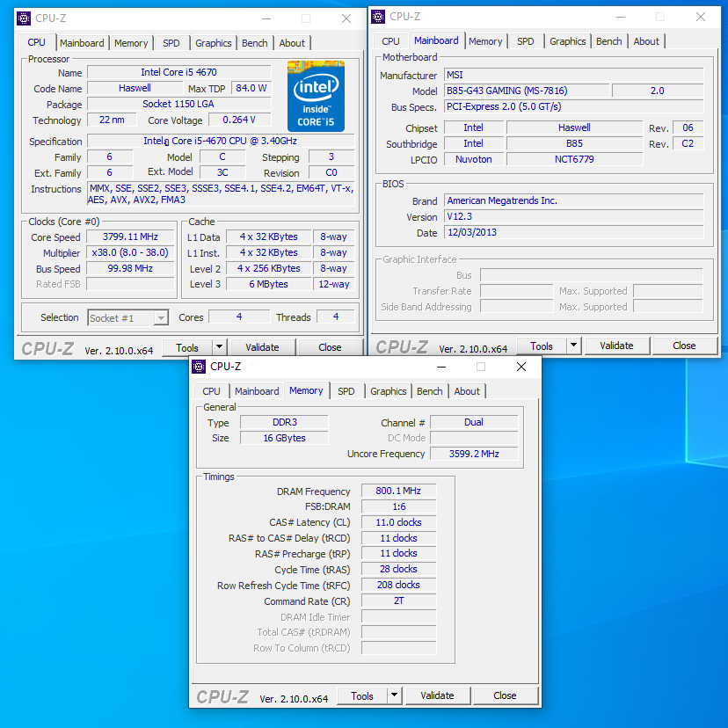This screenshot has height=728, width=728.
Task: Open Memory tab in the Mainboard window
Action: tap(485, 41)
